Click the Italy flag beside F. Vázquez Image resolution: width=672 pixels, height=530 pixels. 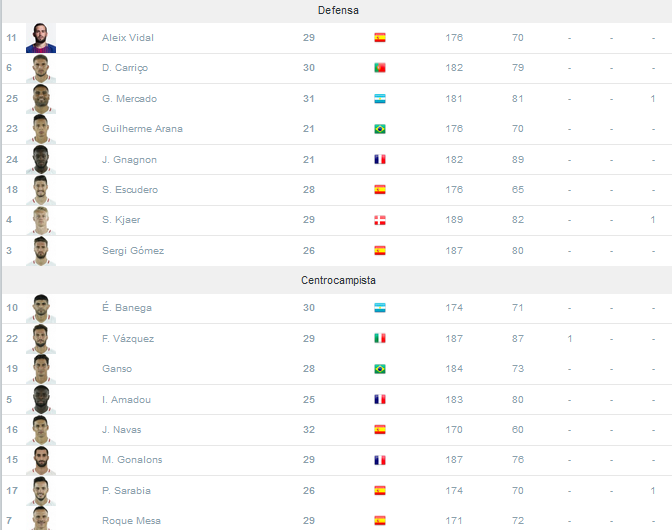tap(380, 338)
